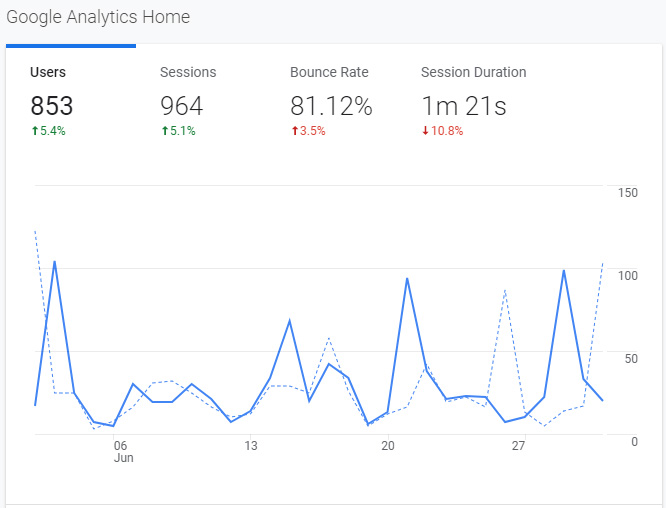Click the 06 Jun axis label
The height and width of the screenshot is (508, 666).
123,452
